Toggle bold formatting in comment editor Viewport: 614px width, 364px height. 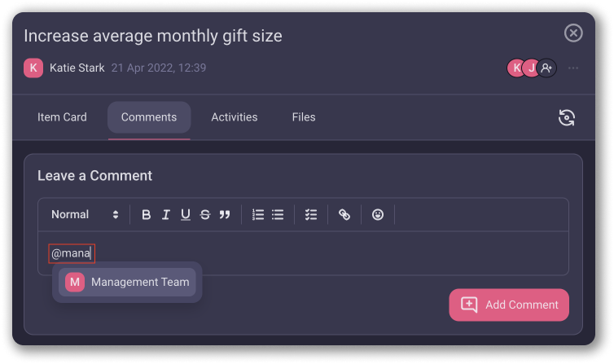147,215
